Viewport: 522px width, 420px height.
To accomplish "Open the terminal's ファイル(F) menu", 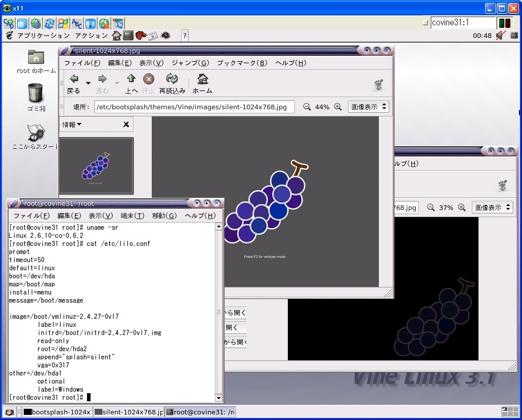I will tap(32, 216).
